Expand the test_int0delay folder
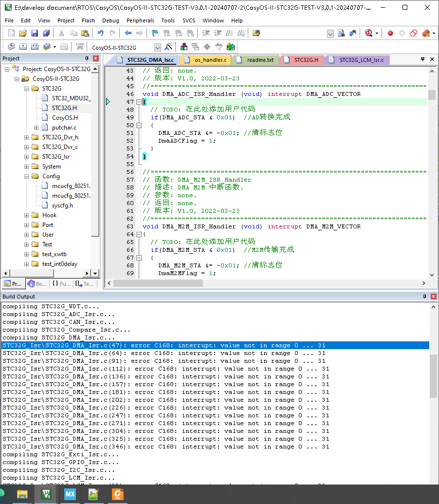439x504 pixels. (27, 264)
